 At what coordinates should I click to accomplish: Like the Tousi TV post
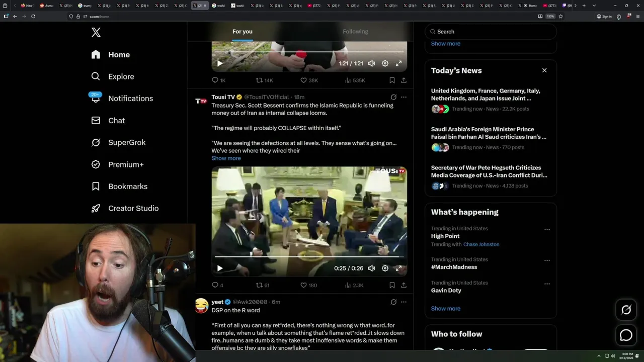308,285
